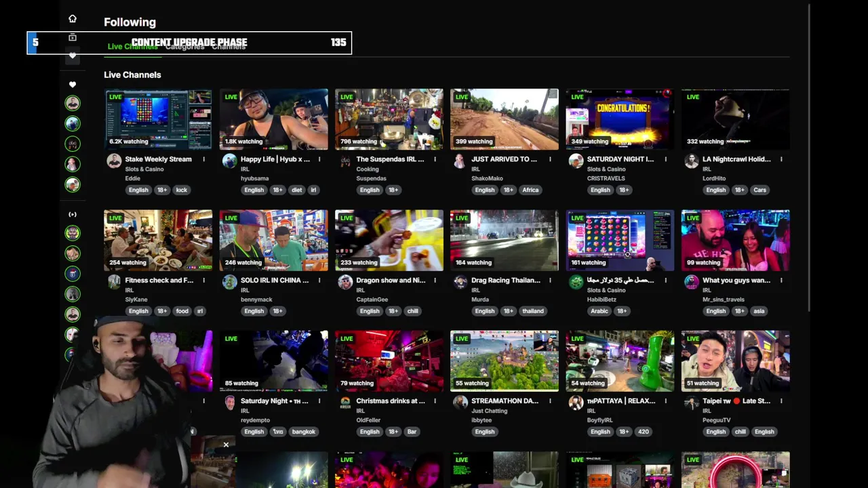Click the Suspendas channel avatar
This screenshot has height=488, width=868.
coord(345,161)
